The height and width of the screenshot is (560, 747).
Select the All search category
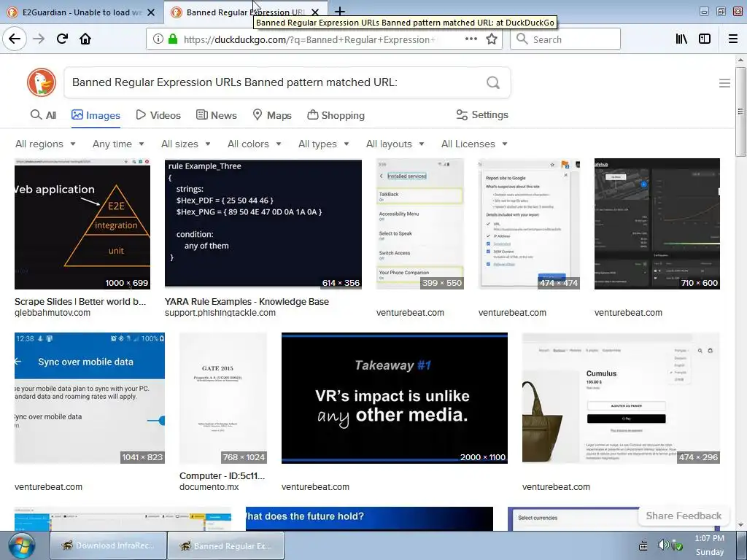click(43, 115)
